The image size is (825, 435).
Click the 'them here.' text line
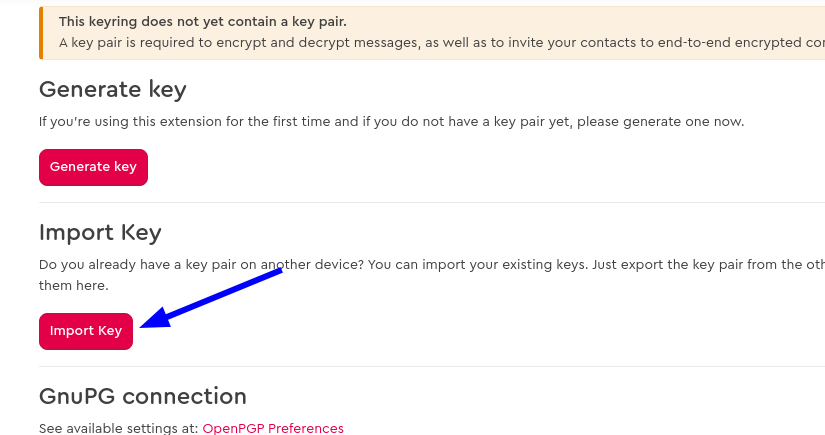[74, 286]
